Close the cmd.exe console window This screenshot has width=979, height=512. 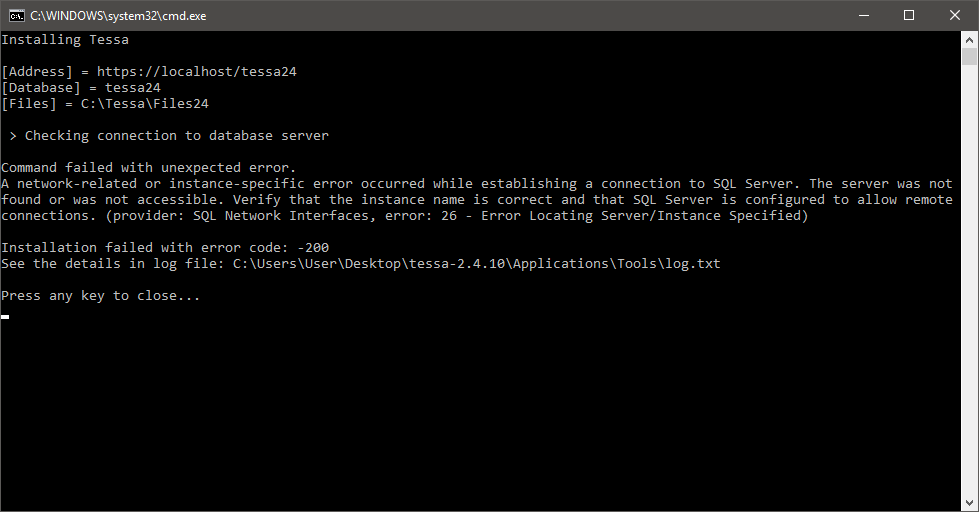[x=955, y=16]
